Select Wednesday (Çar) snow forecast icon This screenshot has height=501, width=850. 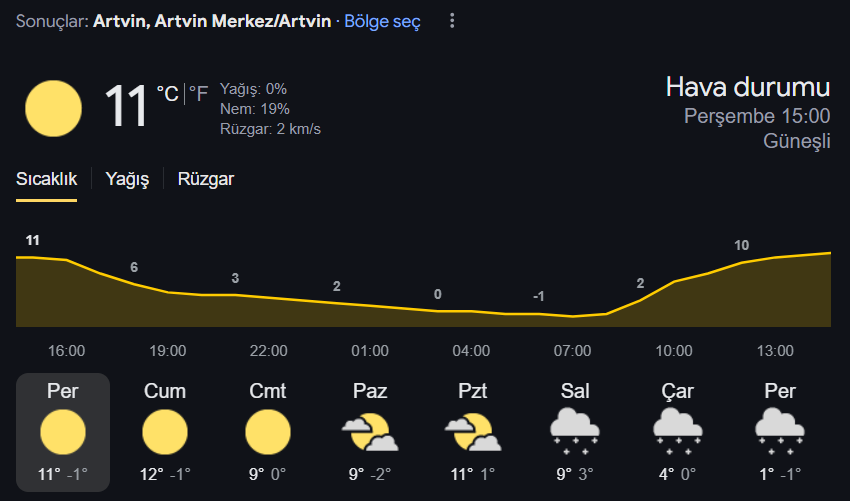(x=678, y=432)
